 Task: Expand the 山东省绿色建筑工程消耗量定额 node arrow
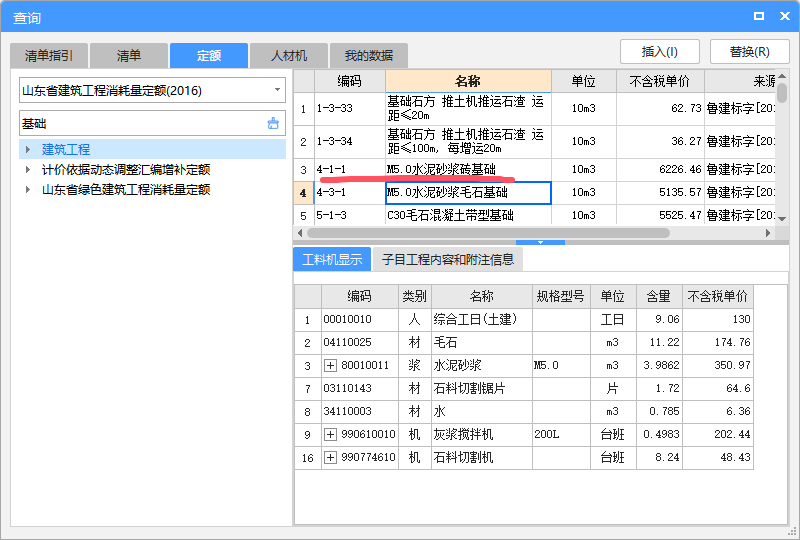[28, 189]
